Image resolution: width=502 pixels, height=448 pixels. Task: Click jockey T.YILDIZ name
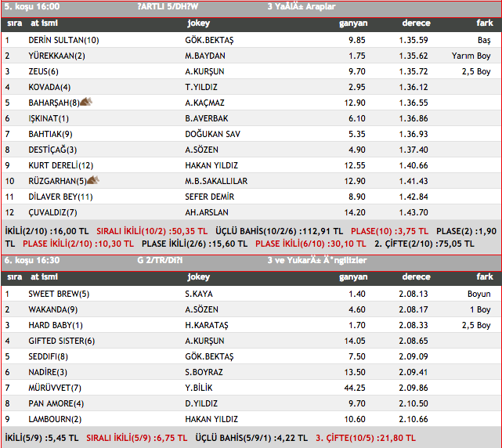pyautogui.click(x=201, y=87)
